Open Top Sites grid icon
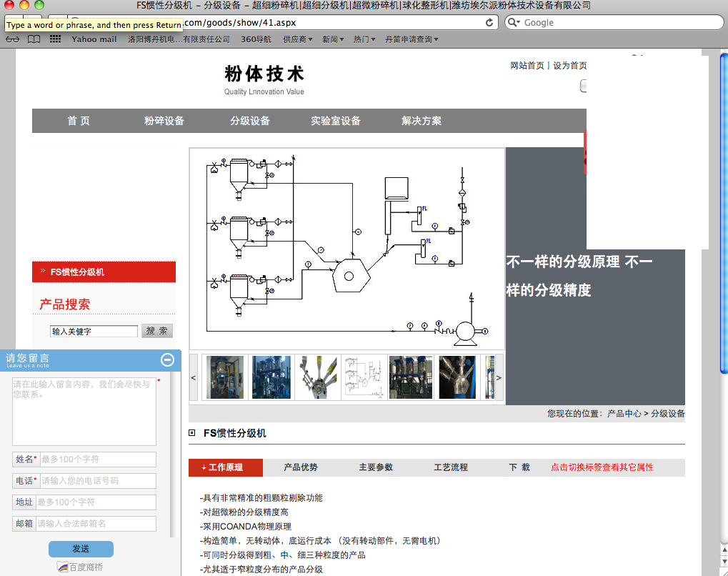The width and height of the screenshot is (728, 576). tap(55, 39)
